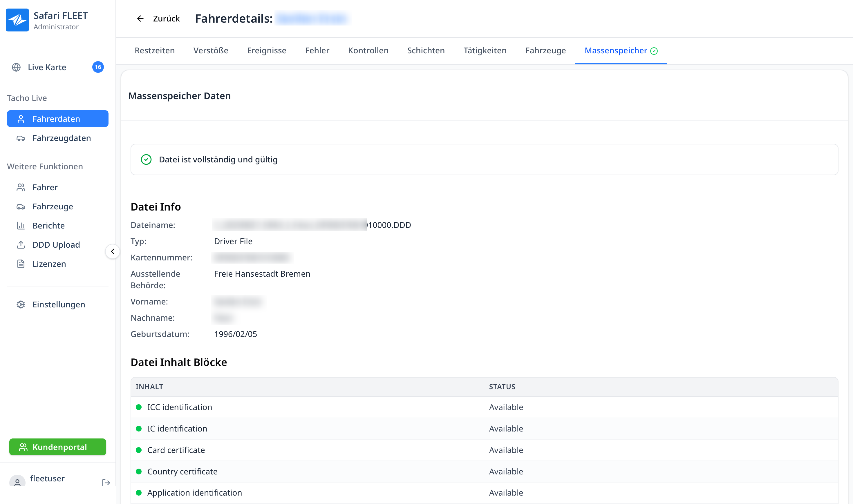Image resolution: width=853 pixels, height=504 pixels.
Task: Click the Safari FLEET logo icon
Action: tap(17, 20)
